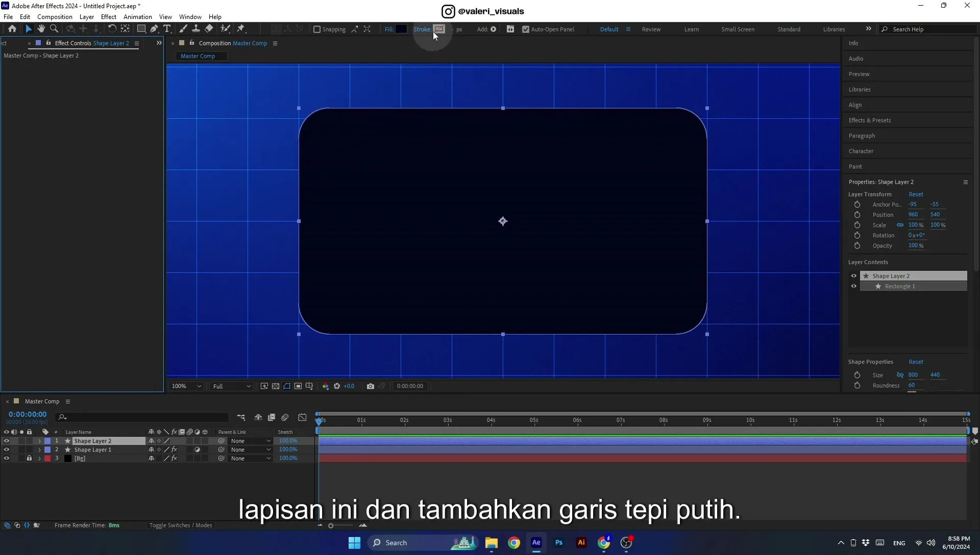Viewport: 980px width, 555px height.
Task: Select the Type tool
Action: click(x=167, y=29)
